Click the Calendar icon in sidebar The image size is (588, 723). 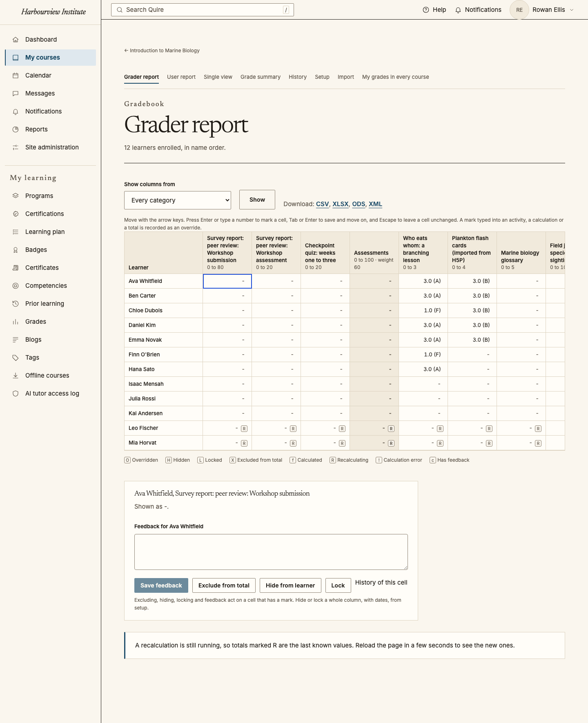click(16, 76)
